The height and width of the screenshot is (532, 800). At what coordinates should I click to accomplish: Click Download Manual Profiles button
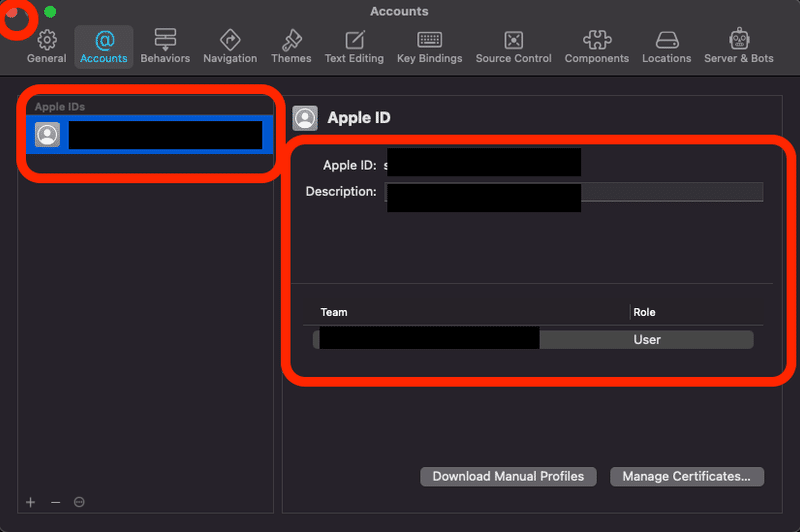pyautogui.click(x=508, y=476)
